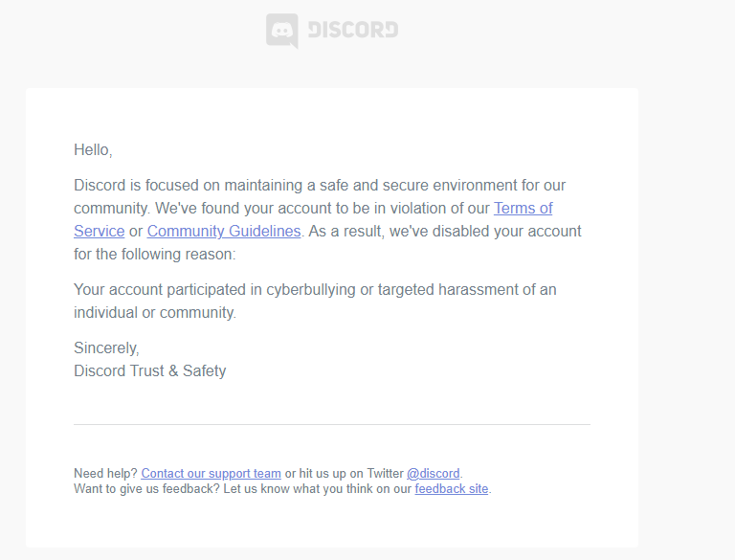Click the "Sincerely," closing line

106,347
